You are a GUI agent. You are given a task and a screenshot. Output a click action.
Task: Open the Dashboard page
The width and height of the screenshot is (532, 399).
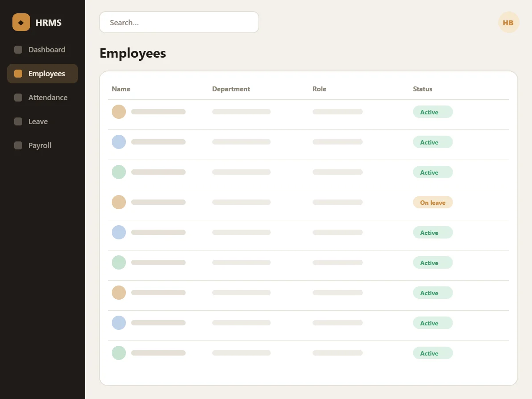[x=43, y=50]
